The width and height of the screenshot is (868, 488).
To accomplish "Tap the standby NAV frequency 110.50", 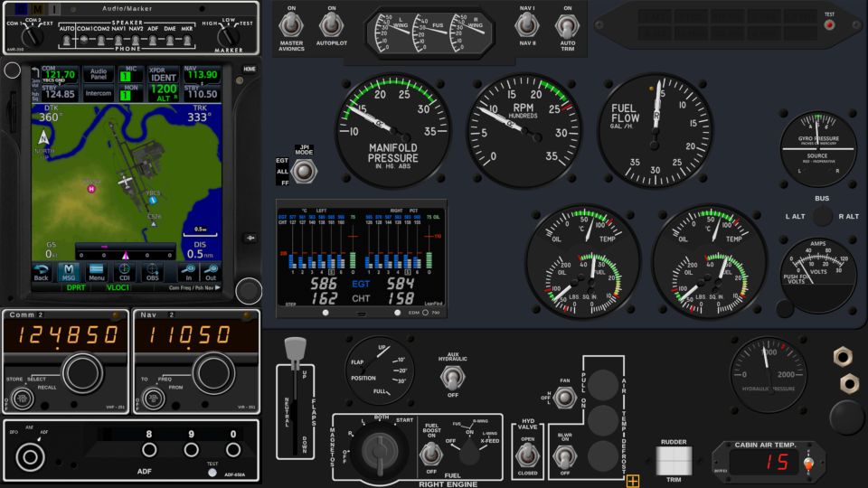I will (202, 93).
